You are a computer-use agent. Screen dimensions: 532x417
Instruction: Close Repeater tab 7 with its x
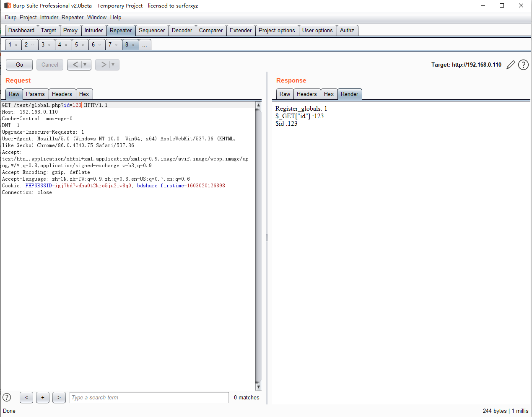(x=116, y=45)
